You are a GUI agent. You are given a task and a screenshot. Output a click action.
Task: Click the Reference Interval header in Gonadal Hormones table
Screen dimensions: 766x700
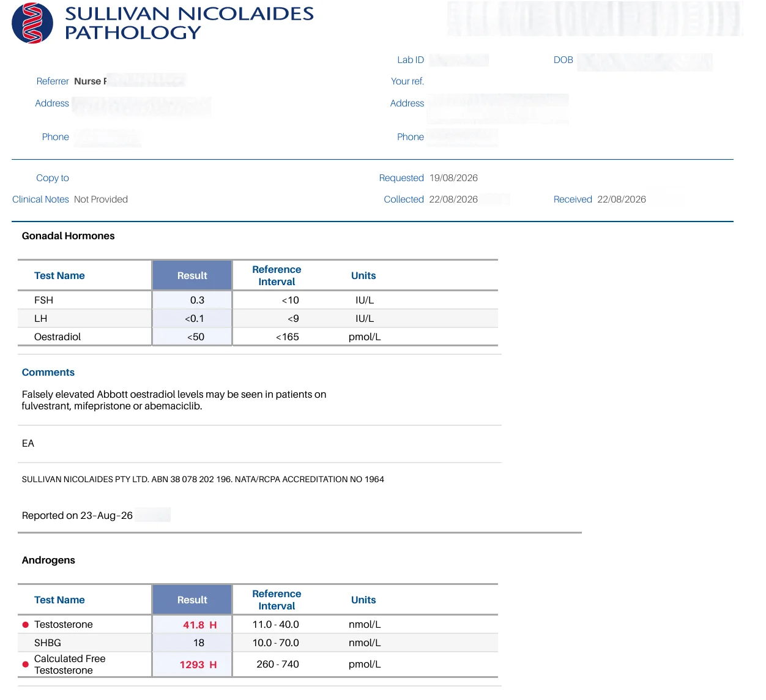pos(277,276)
